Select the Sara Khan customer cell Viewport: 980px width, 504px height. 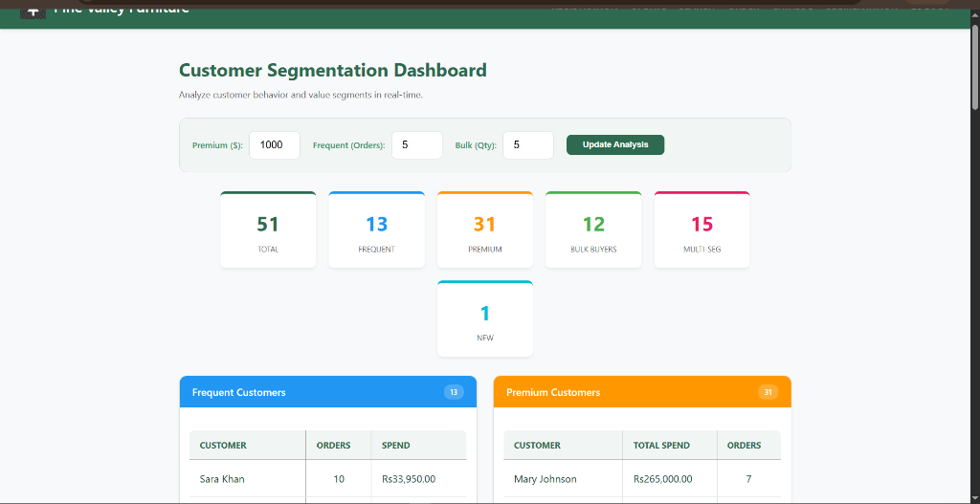pyautogui.click(x=248, y=480)
